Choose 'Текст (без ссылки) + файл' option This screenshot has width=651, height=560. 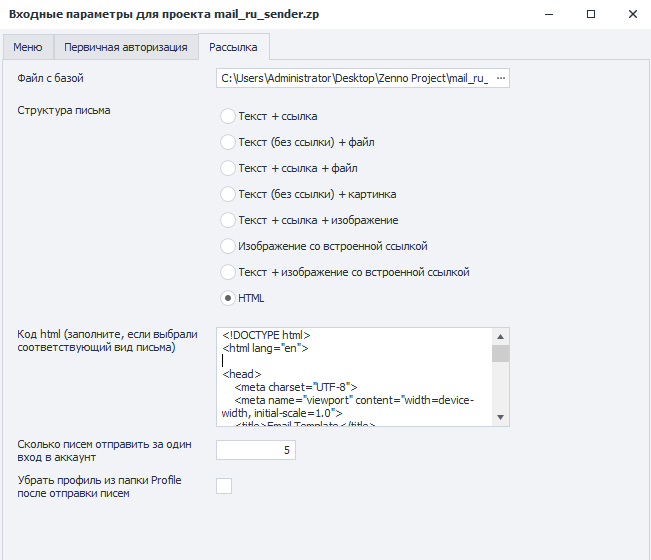228,142
